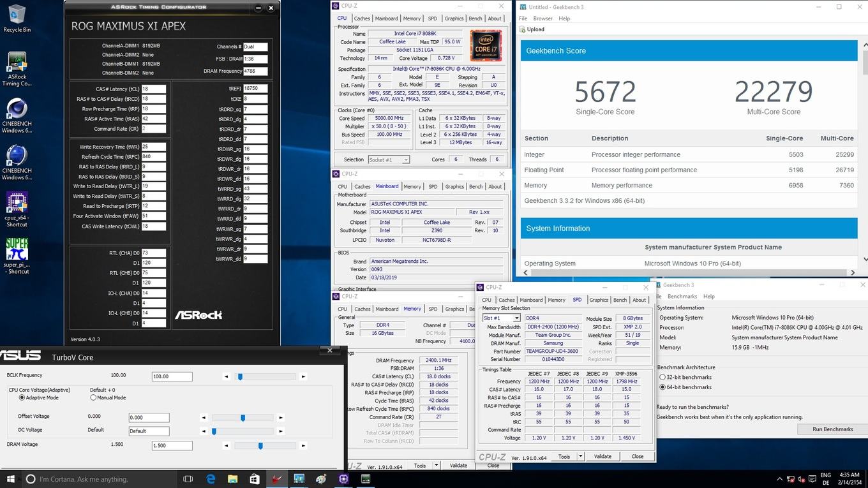Image resolution: width=868 pixels, height=488 pixels.
Task: Open the Socket #1 selection dropdown
Action: coord(388,159)
